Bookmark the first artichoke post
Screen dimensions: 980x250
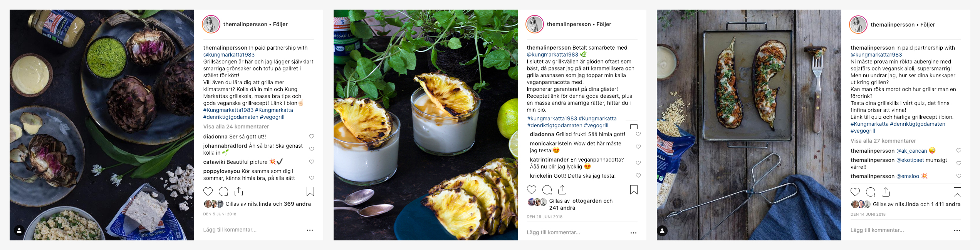(310, 192)
